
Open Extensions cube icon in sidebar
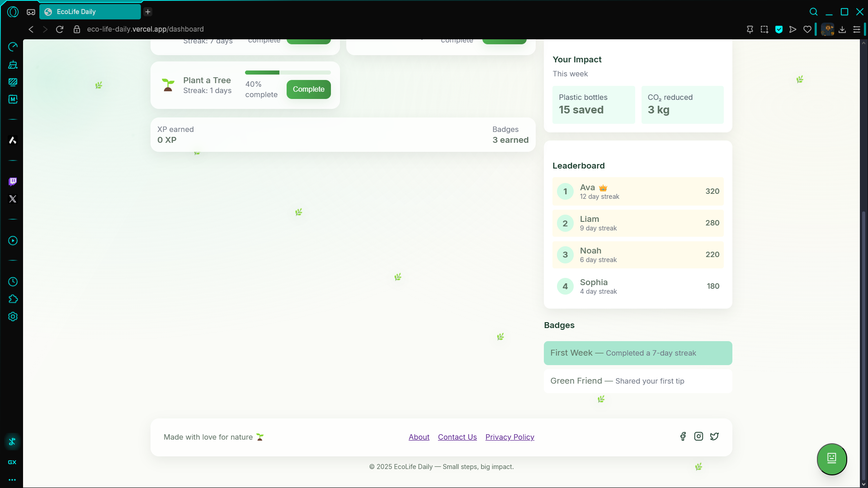13,299
